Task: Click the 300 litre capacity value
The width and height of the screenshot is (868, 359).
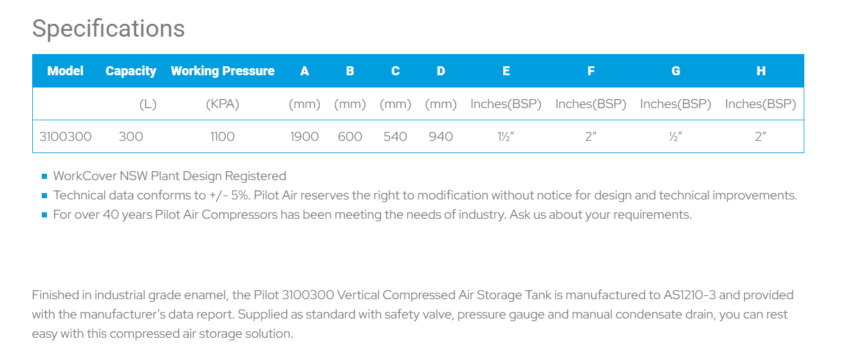Action: click(131, 136)
